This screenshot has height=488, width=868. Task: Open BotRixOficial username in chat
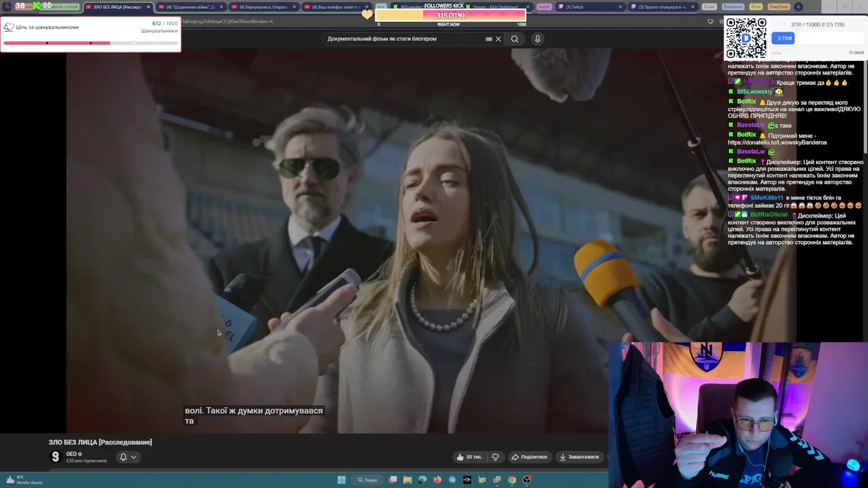tap(768, 215)
